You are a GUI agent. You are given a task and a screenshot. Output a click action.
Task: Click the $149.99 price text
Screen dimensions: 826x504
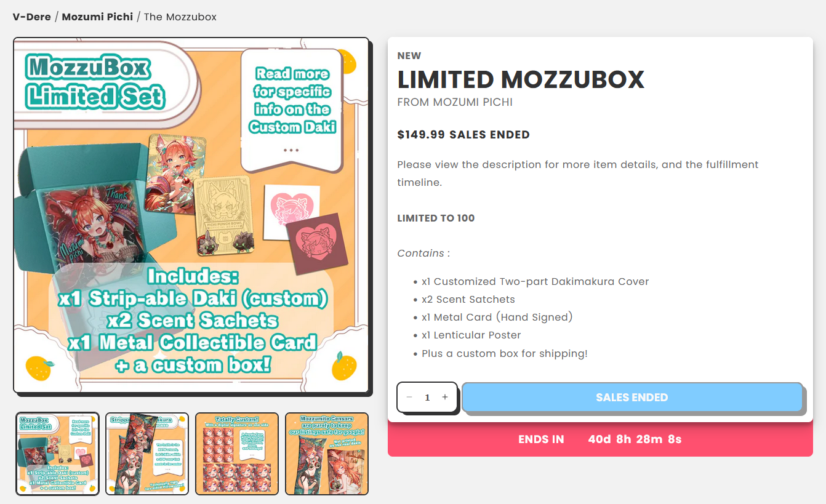click(x=421, y=135)
